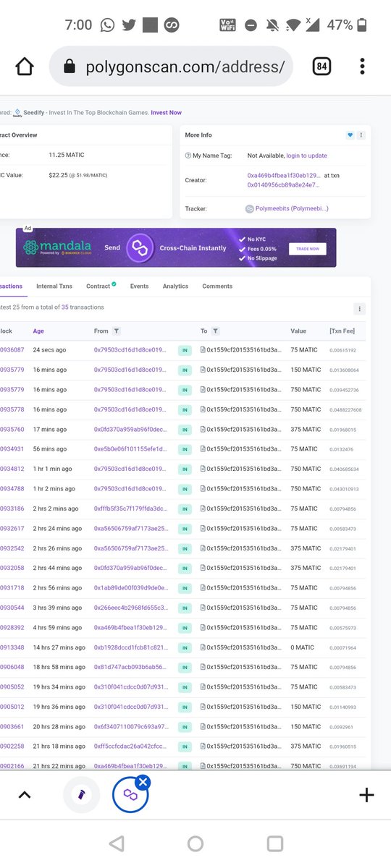
Task: Open From address 0xe5b0e06f101155efe1d
Action: [130, 449]
